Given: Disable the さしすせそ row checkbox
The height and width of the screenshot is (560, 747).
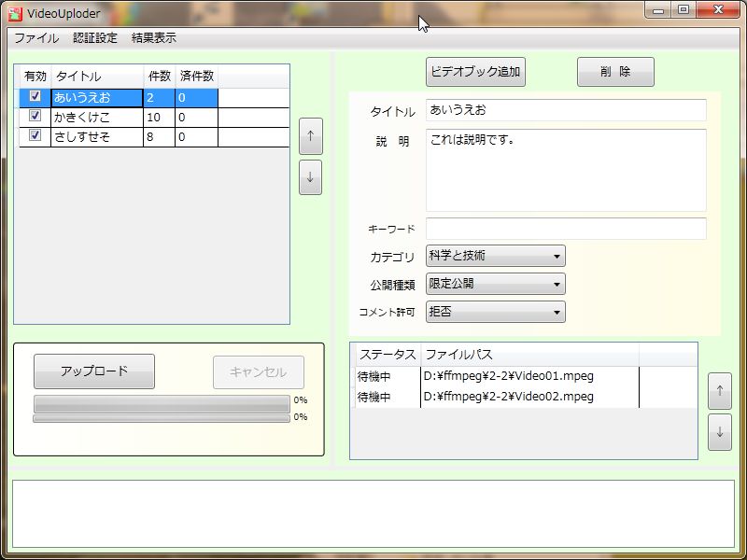Looking at the screenshot, I should click(35, 136).
